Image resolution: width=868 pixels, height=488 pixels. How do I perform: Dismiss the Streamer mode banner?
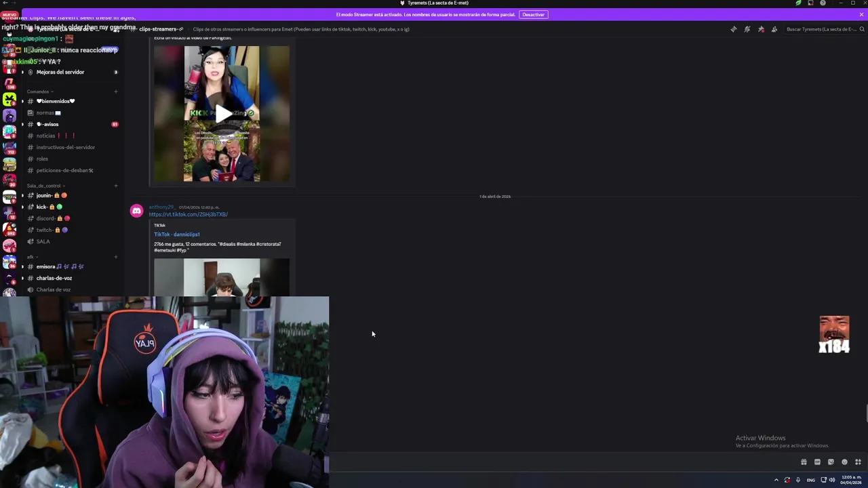(x=862, y=14)
